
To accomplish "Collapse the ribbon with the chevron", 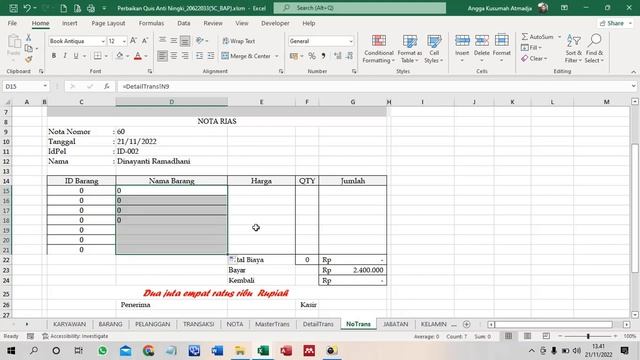I will point(633,72).
